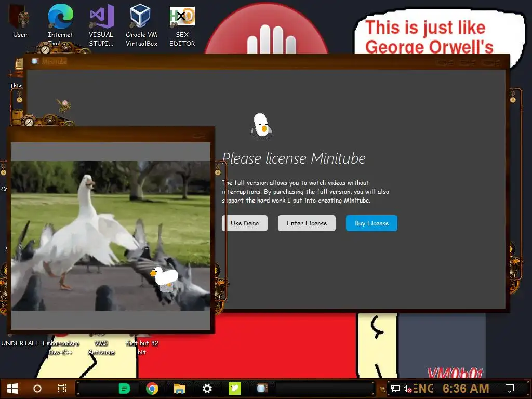Select the VMO Antivirus desktop label
The image size is (532, 399).
pyautogui.click(x=101, y=348)
